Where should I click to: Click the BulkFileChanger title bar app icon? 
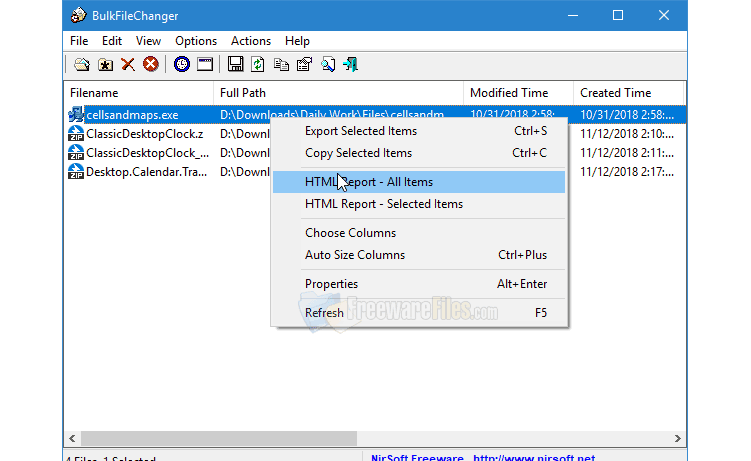[78, 15]
